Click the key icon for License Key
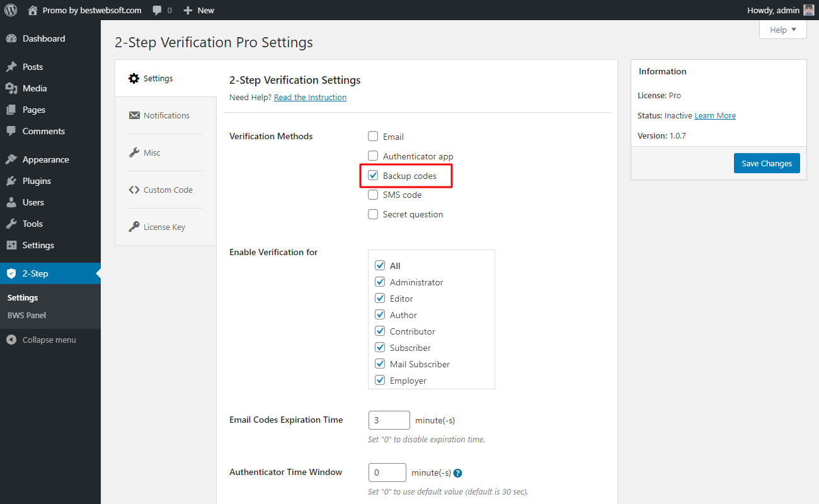Viewport: 819px width, 504px height. click(134, 227)
